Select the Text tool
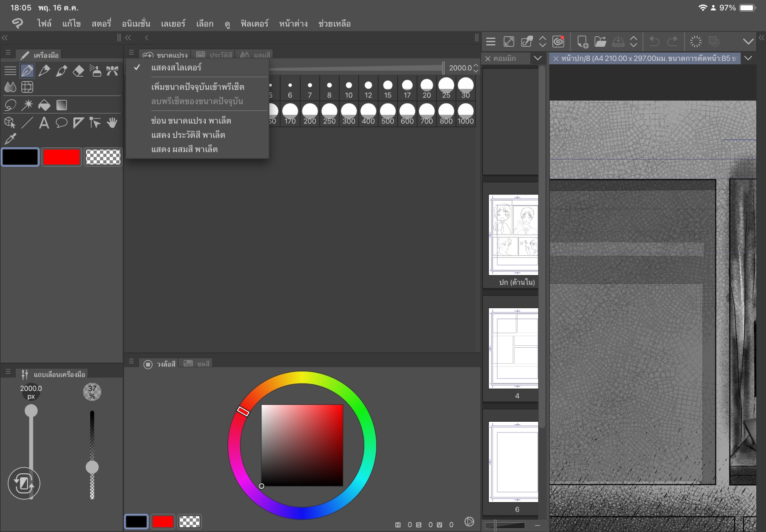 [x=44, y=123]
